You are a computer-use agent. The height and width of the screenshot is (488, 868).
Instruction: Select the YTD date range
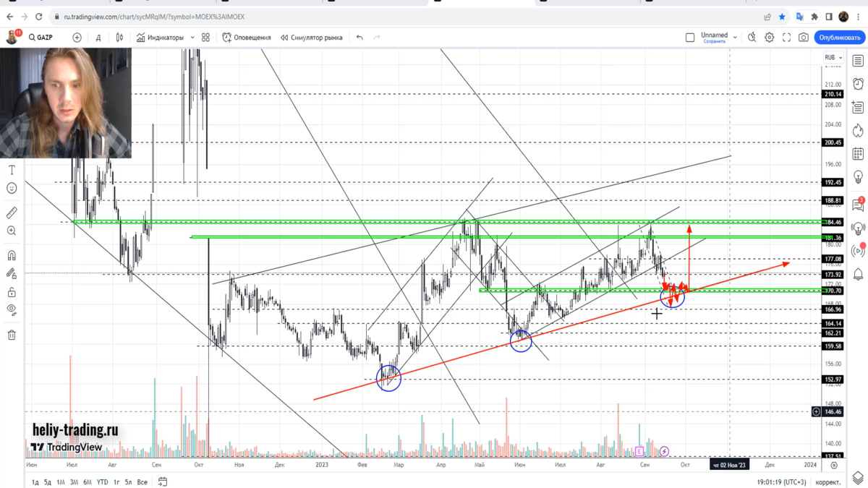pyautogui.click(x=103, y=482)
